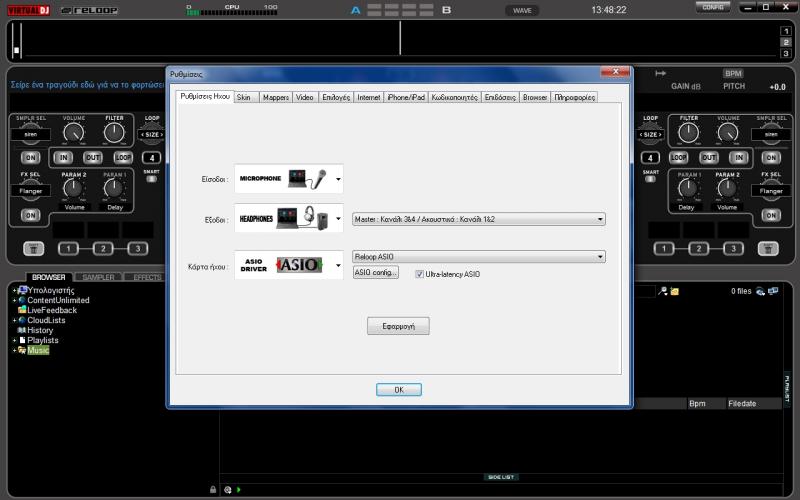This screenshot has height=500, width=800.
Task: Toggle right deck sampler ON button
Action: [771, 158]
